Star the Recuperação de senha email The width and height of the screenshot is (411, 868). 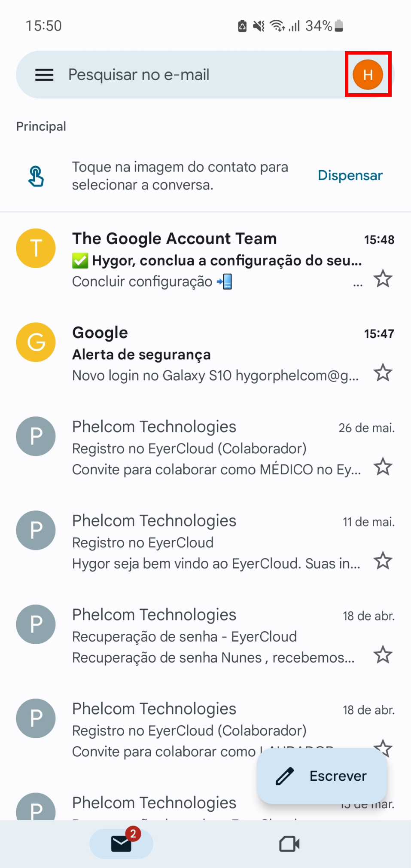coord(383,655)
